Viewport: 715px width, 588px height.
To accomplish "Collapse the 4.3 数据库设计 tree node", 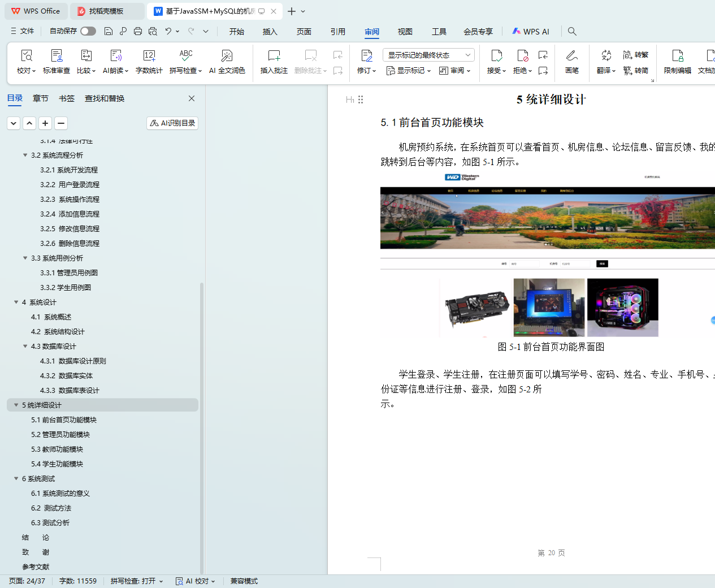I will [25, 346].
